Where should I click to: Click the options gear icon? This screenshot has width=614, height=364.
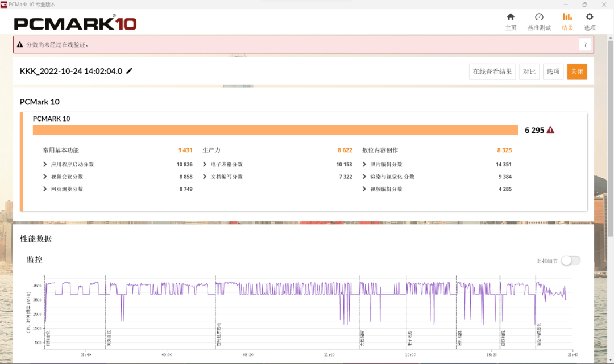point(590,17)
